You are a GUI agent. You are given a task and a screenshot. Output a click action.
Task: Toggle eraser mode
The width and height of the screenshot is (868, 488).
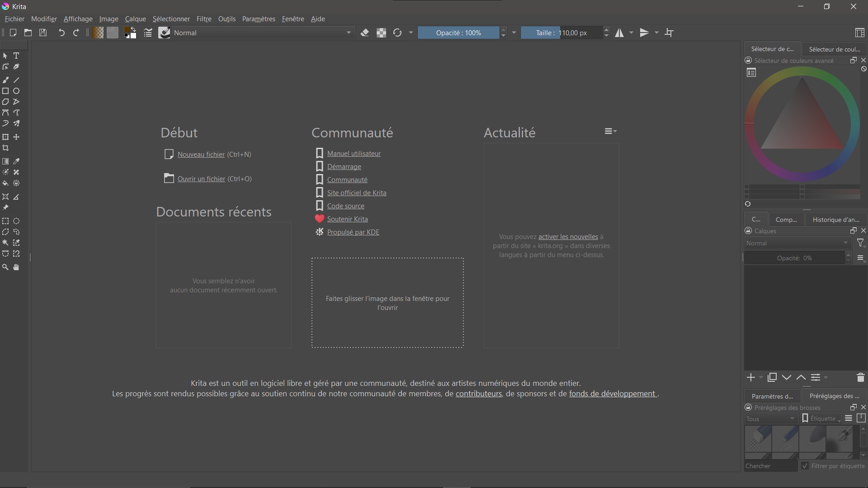[x=365, y=33]
